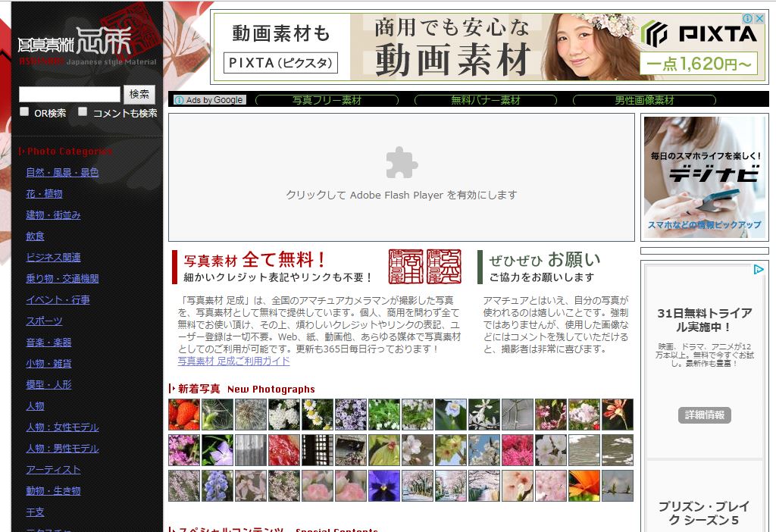Open the orange tulip photo thumbnail
This screenshot has width=776, height=532.
click(x=584, y=486)
